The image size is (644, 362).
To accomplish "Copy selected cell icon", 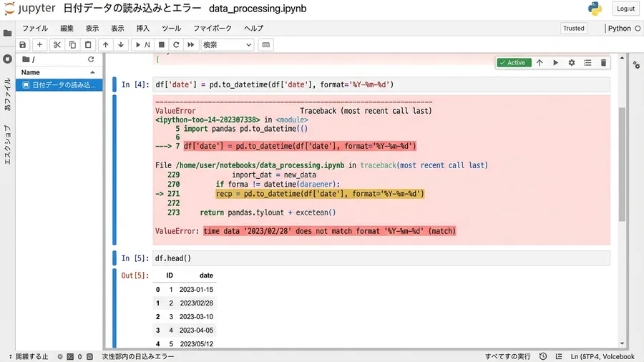I will click(73, 45).
